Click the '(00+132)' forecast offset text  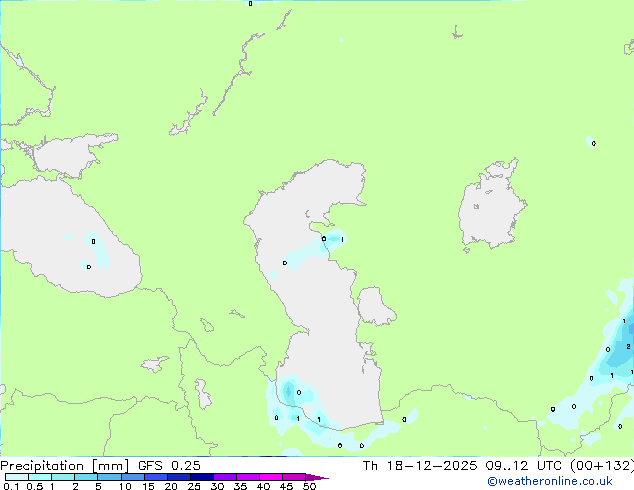click(602, 466)
